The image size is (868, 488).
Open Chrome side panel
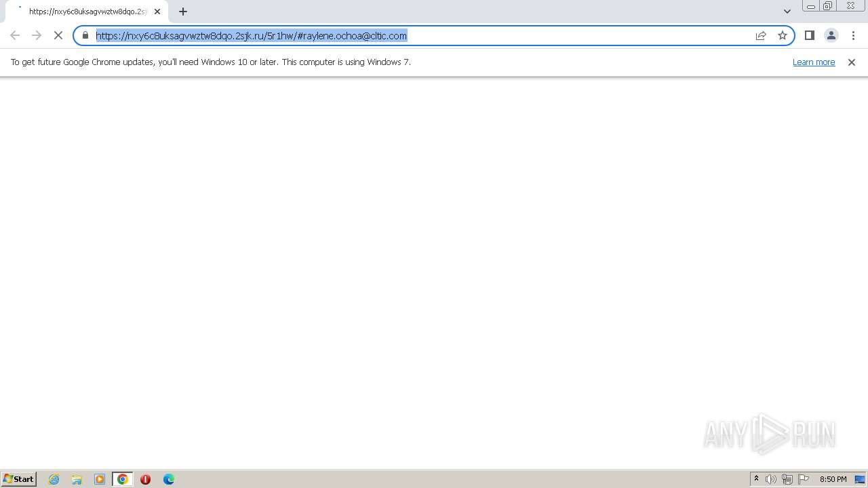pos(810,35)
